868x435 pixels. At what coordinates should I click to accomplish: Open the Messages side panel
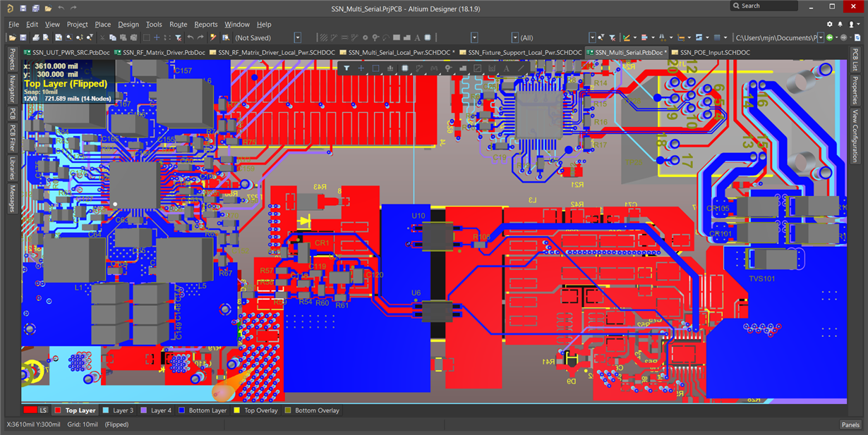point(12,199)
